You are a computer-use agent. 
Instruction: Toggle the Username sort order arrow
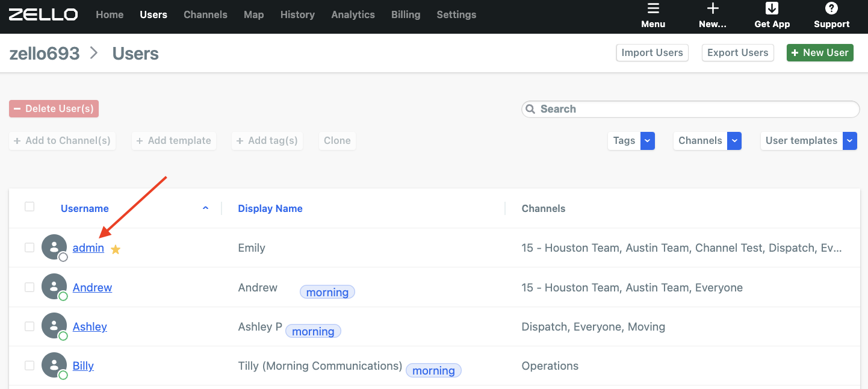click(205, 207)
